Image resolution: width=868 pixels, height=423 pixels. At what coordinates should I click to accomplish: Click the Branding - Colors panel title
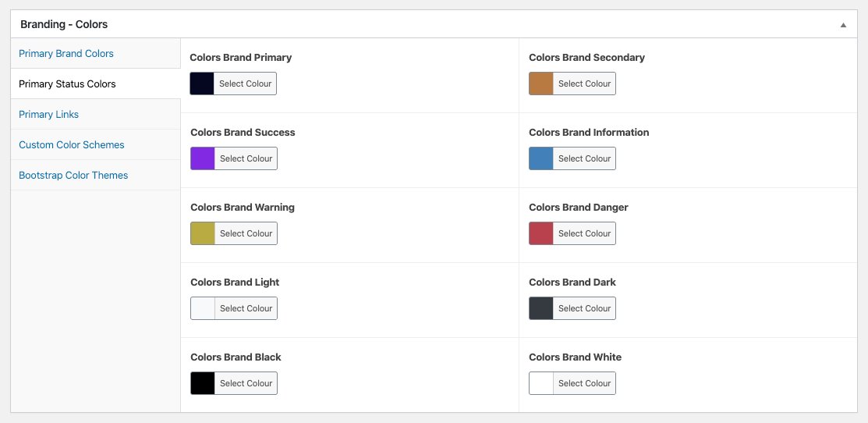click(64, 24)
